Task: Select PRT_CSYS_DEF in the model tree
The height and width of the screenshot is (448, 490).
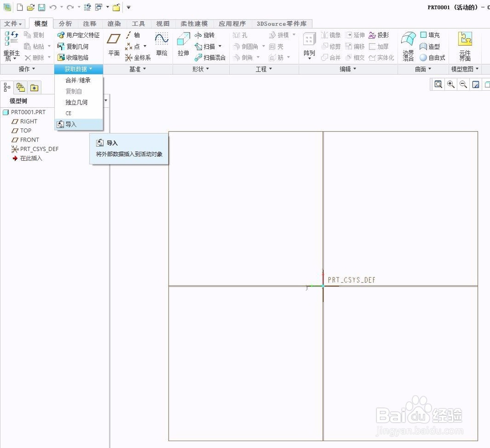Action: (x=35, y=149)
